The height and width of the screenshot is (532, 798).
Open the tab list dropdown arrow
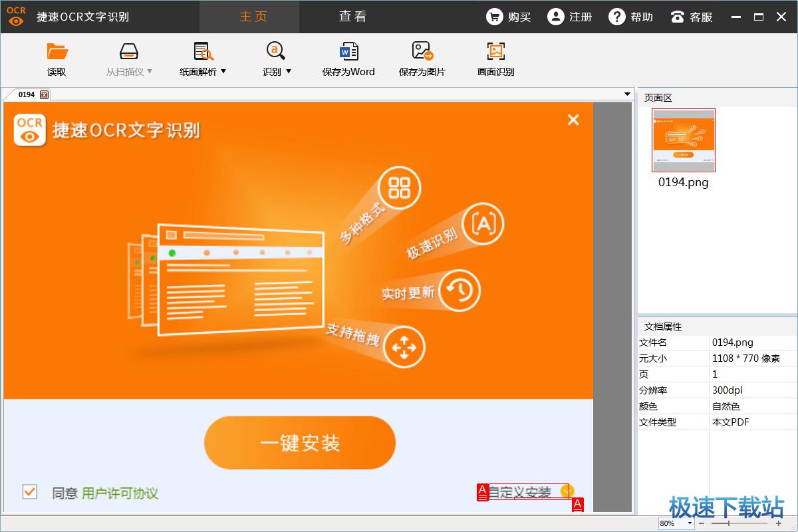click(x=627, y=94)
